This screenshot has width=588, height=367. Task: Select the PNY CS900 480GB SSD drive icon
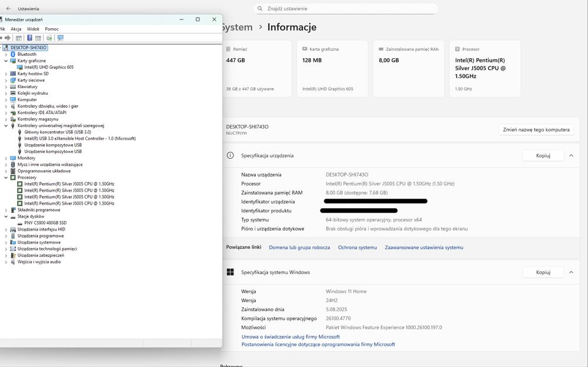[20, 223]
